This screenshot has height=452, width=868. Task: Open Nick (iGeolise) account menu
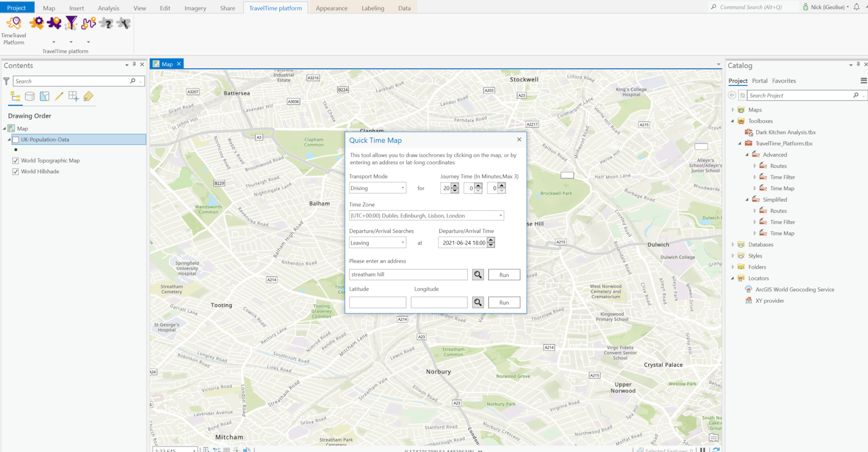click(826, 7)
